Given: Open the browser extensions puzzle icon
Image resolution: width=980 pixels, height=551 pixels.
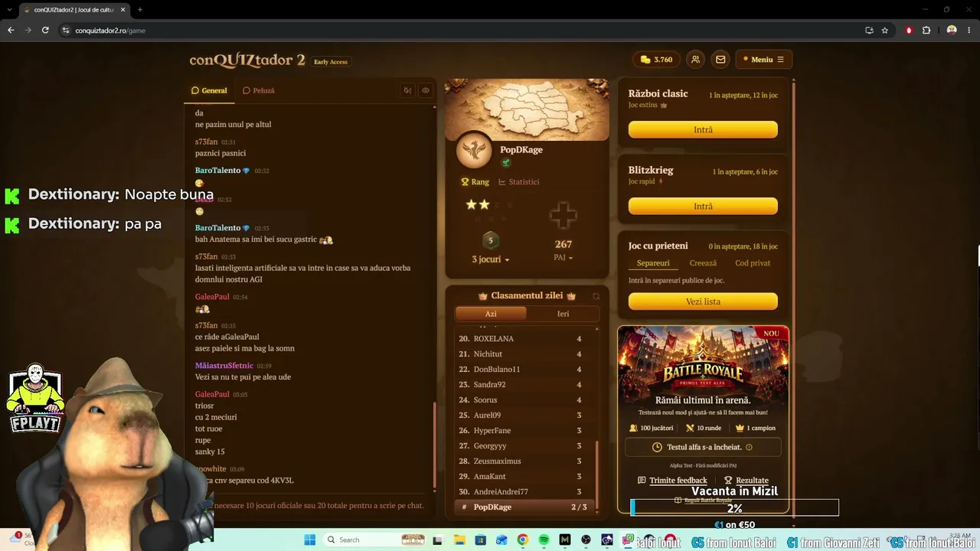Looking at the screenshot, I should coord(926,31).
